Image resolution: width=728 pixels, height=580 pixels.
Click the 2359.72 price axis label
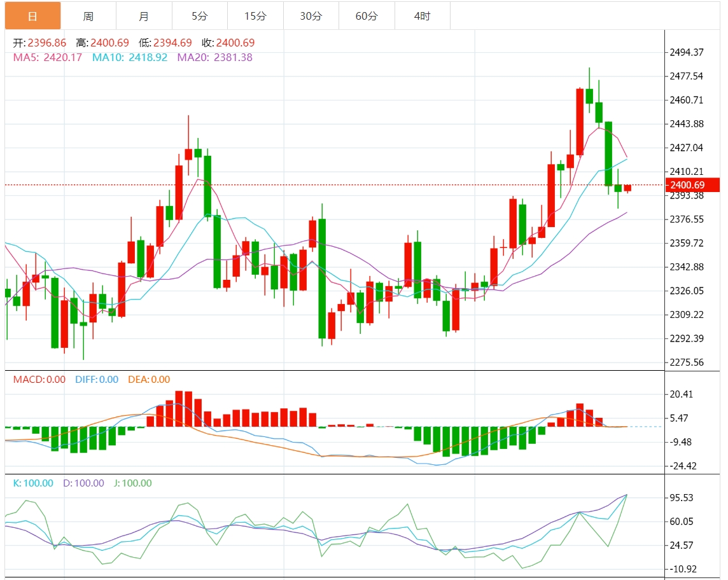pos(686,243)
